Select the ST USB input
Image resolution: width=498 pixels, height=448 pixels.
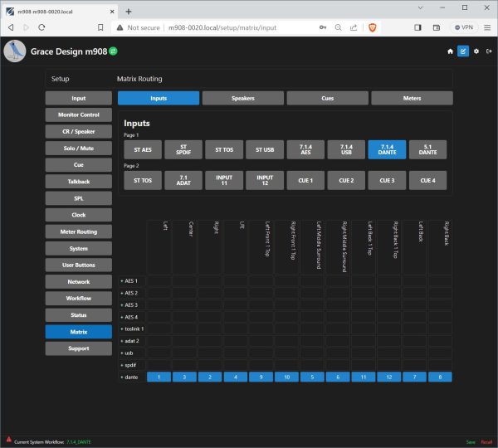pyautogui.click(x=265, y=149)
